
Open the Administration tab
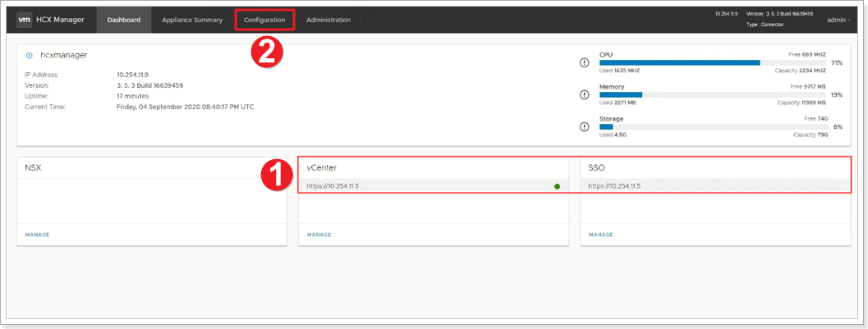click(328, 20)
